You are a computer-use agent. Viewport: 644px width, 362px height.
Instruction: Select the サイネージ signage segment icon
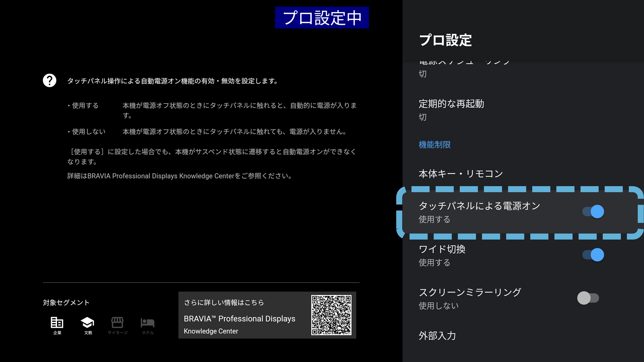[x=117, y=323]
